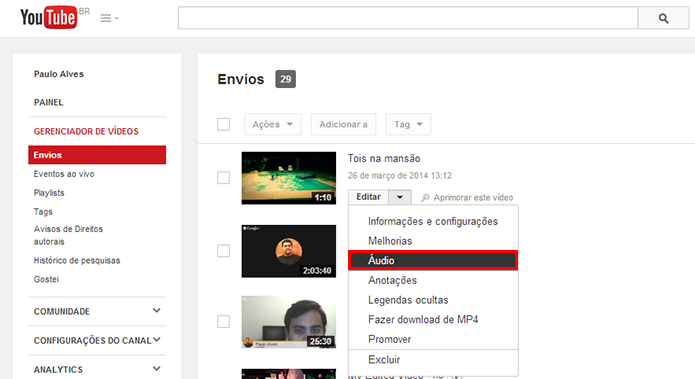Tick the select-all checkbox above the videos

pyautogui.click(x=223, y=124)
